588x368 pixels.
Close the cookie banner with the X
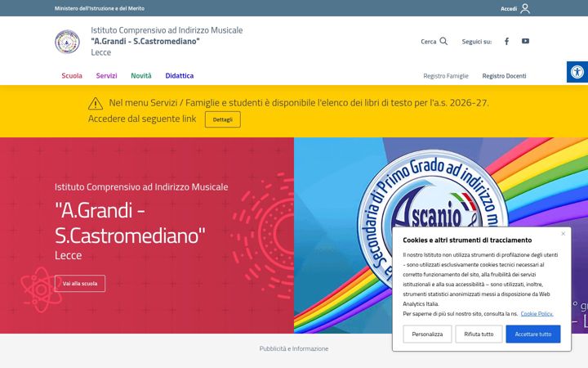pyautogui.click(x=563, y=234)
